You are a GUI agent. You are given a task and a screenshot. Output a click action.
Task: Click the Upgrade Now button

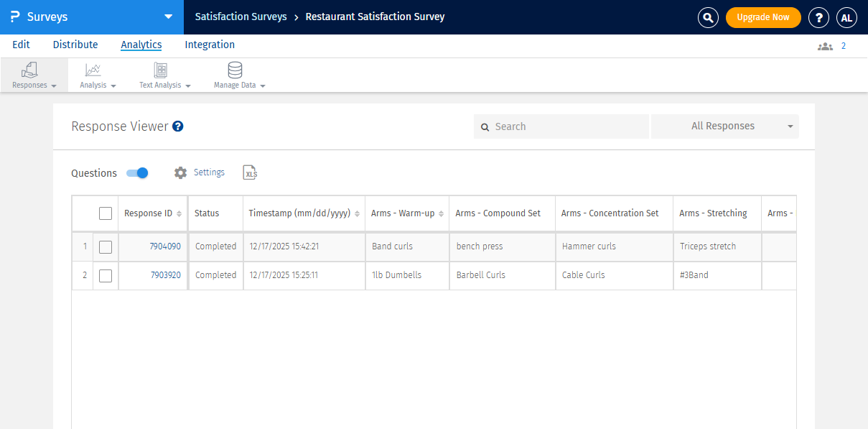(763, 17)
